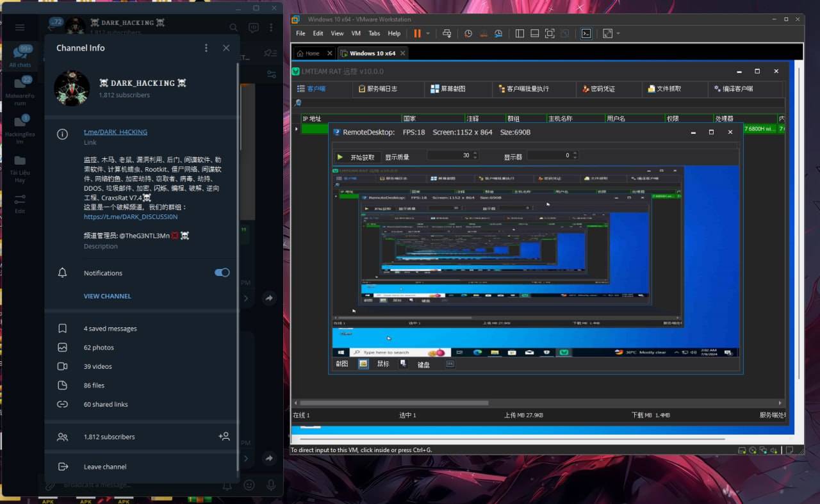
Task: Click the info circle icon beside link
Action: [x=62, y=134]
